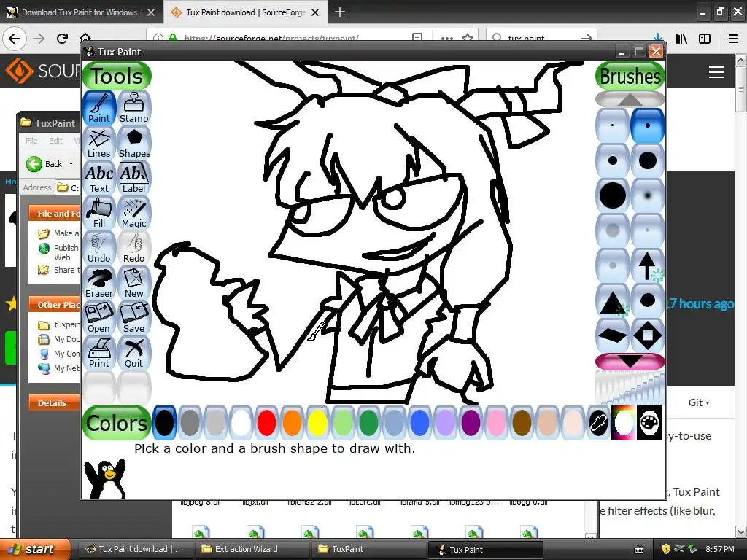Screen dimensions: 747x560
Task: Switch to TuxPaint folder taskbar item
Action: tap(368, 549)
